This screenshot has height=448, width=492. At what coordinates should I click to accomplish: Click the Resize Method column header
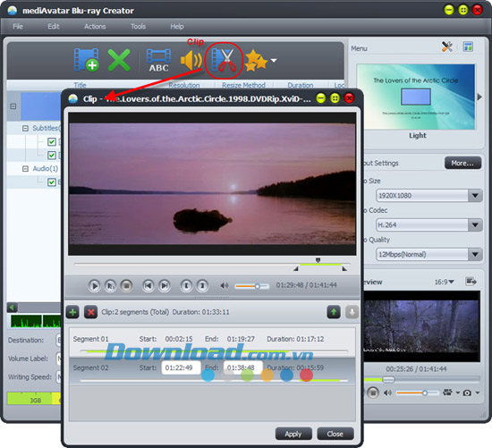click(243, 85)
